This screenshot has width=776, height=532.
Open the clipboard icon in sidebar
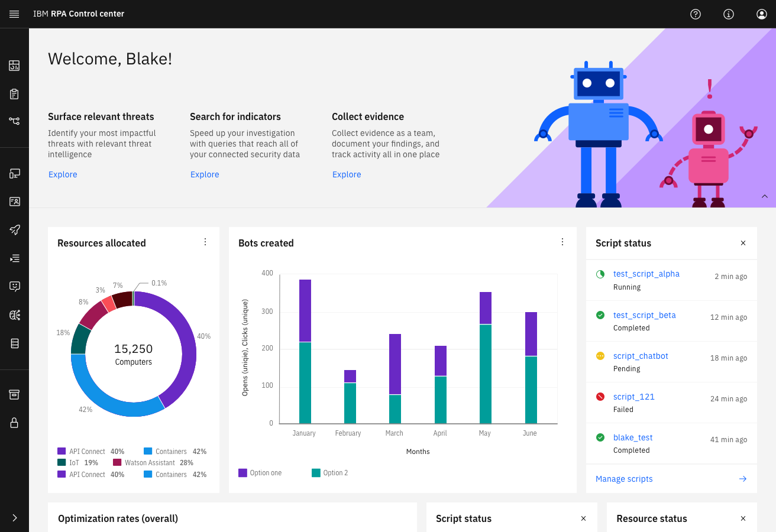pos(14,94)
